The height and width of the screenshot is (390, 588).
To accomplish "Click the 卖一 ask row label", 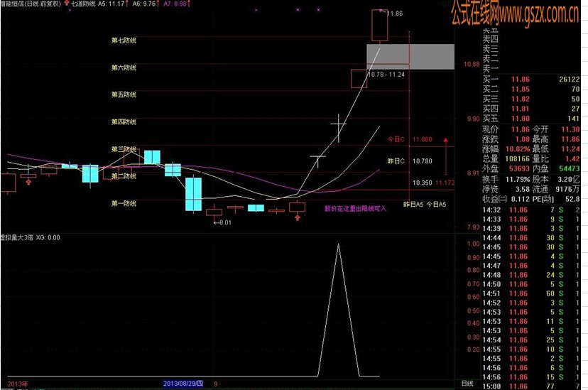I will click(x=491, y=69).
